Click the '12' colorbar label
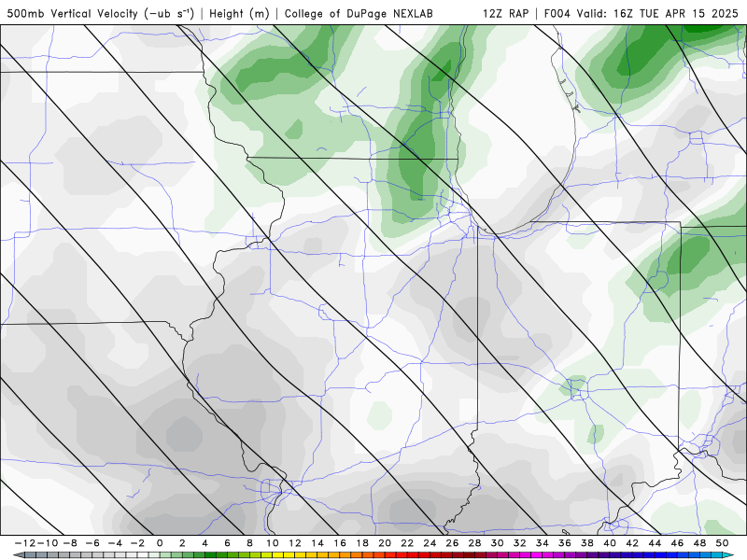 coord(295,543)
